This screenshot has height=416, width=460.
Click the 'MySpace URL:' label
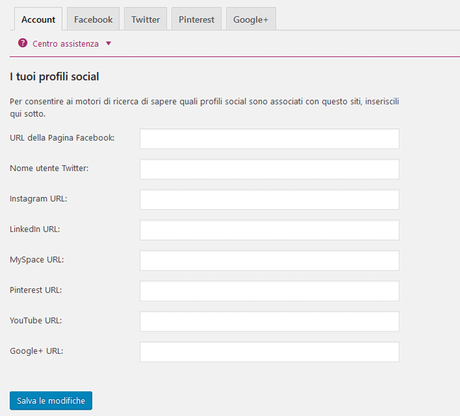(x=37, y=260)
